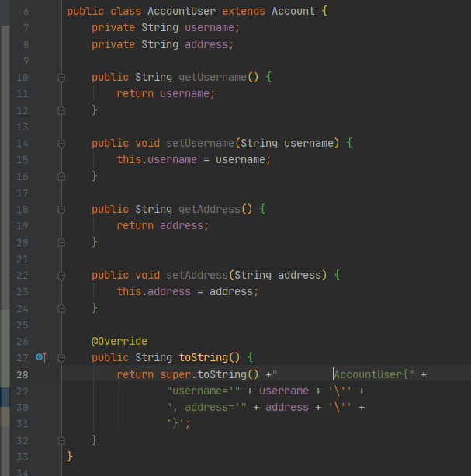
Task: Click the blue change marker beside line 29
Action: tap(5, 397)
